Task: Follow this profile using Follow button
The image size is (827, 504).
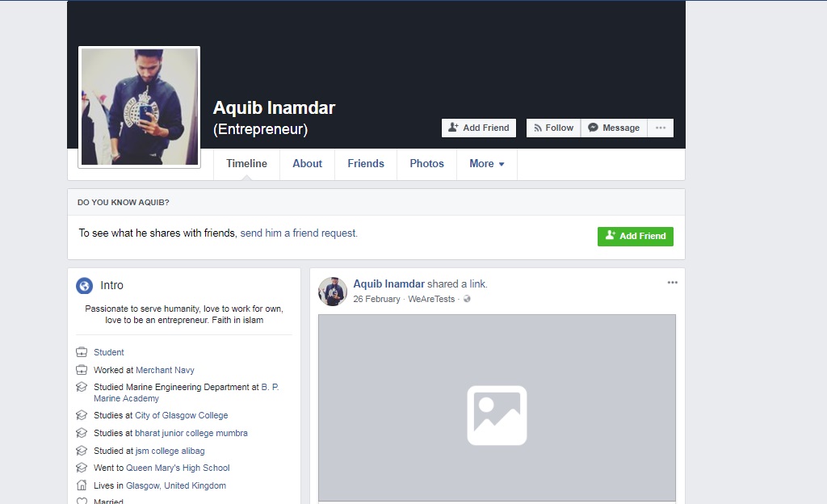Action: point(553,128)
